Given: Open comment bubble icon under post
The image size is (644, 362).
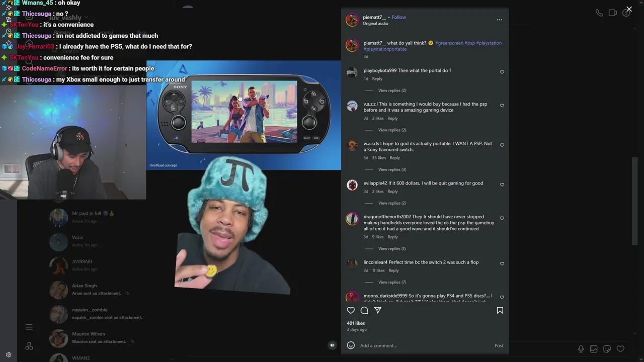Looking at the screenshot, I should tap(364, 310).
